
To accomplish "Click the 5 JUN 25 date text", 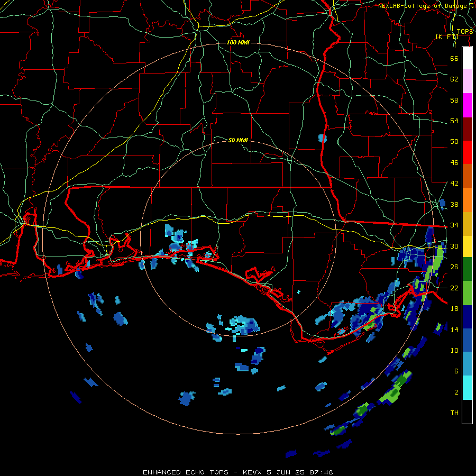I will (286, 472).
